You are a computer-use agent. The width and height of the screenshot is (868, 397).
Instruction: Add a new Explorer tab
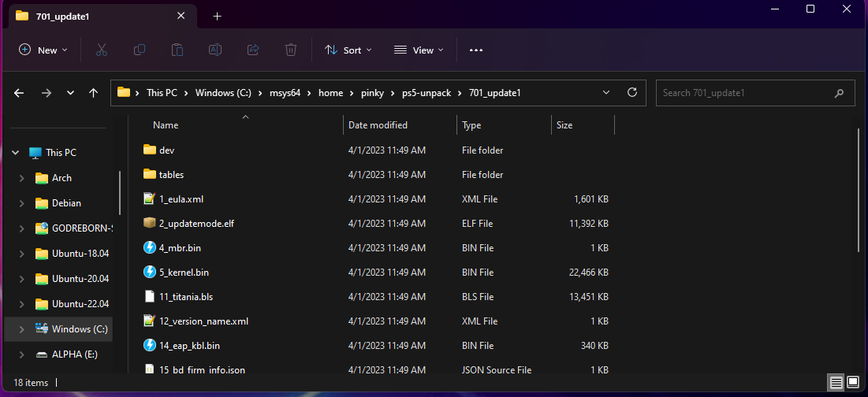217,16
